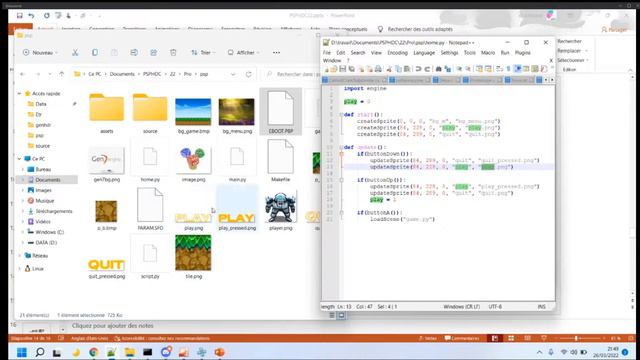Click the Cut scissors icon in File Explorer

75,53
